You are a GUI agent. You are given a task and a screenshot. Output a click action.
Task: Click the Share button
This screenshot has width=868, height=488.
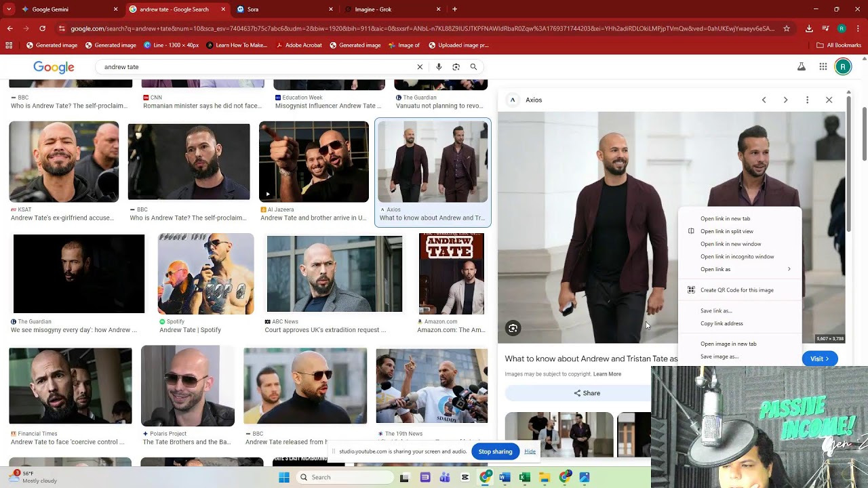click(587, 393)
